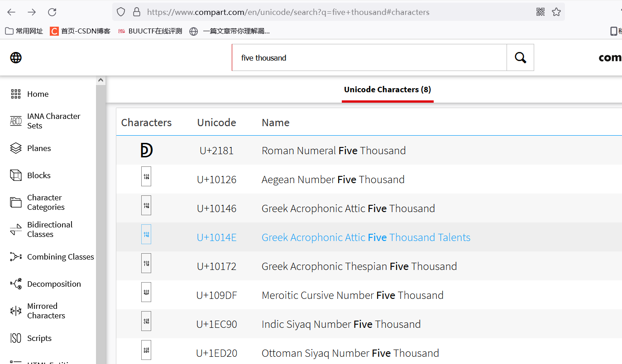Click the Planes layers icon
This screenshot has width=622, height=364.
[16, 148]
